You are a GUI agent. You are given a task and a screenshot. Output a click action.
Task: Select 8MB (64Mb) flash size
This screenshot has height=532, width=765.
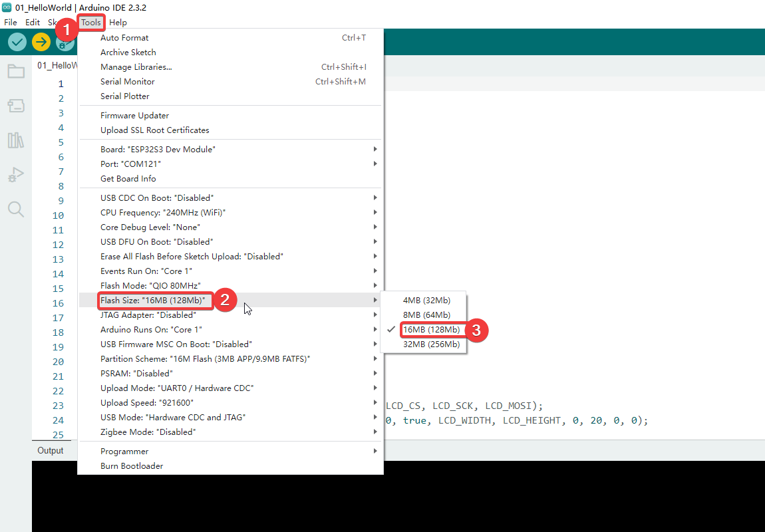point(424,315)
